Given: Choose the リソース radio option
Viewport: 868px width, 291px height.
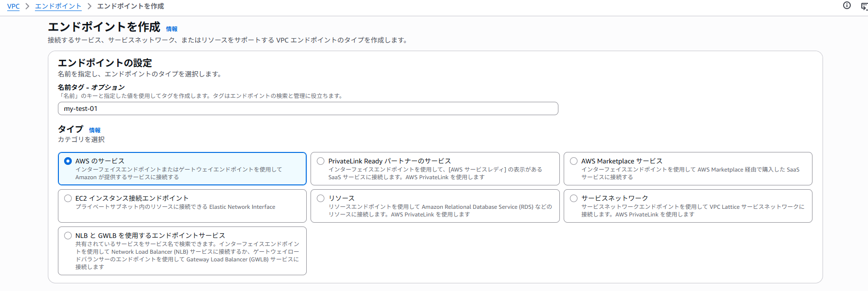Looking at the screenshot, I should (x=321, y=198).
